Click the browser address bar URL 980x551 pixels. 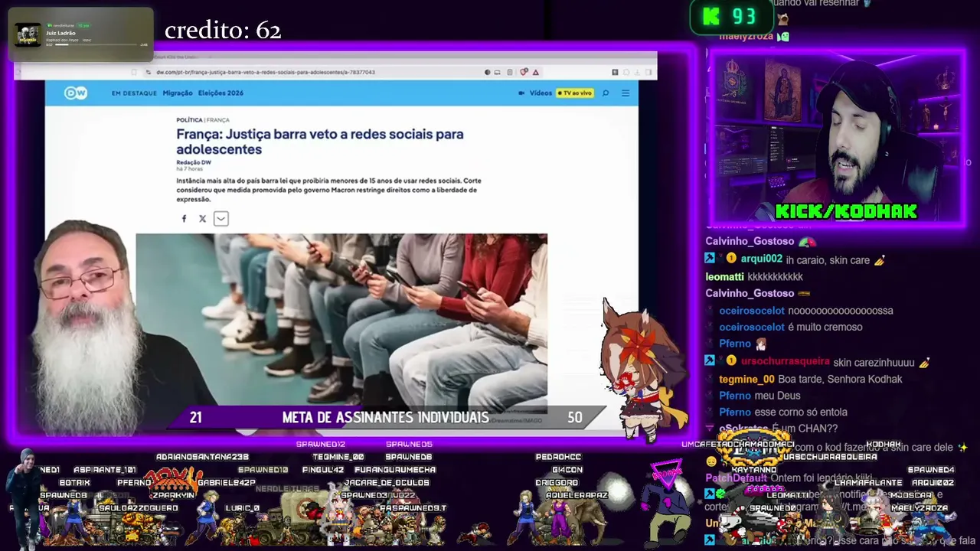[266, 72]
